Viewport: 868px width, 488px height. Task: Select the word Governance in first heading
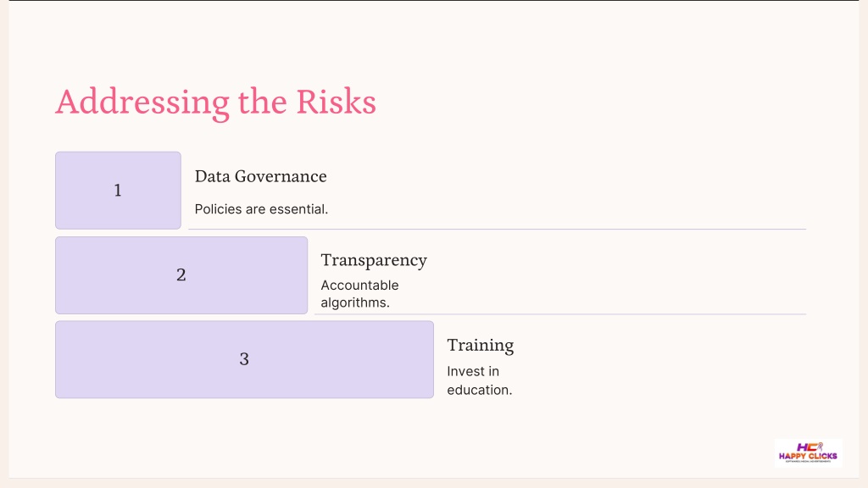pyautogui.click(x=281, y=176)
